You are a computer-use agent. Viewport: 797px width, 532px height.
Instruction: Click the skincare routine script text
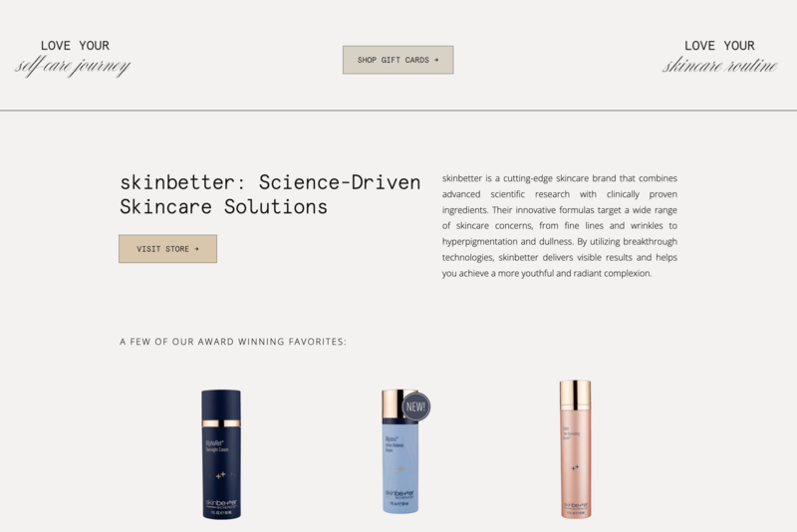coord(719,66)
